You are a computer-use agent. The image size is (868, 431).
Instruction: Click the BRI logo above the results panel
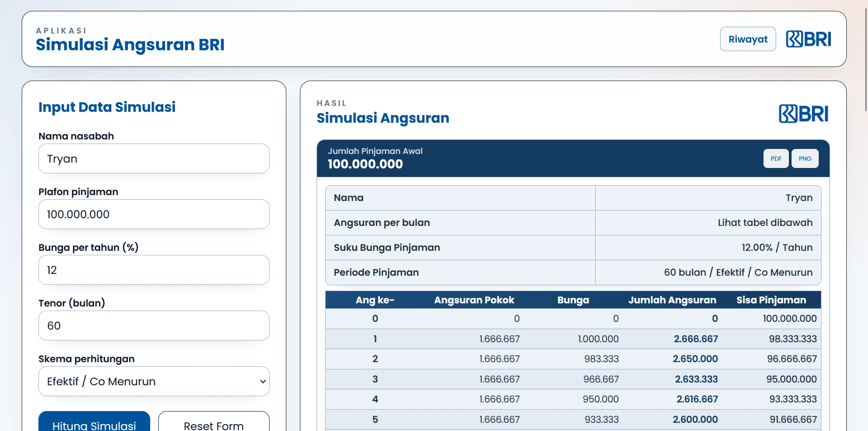coord(803,113)
